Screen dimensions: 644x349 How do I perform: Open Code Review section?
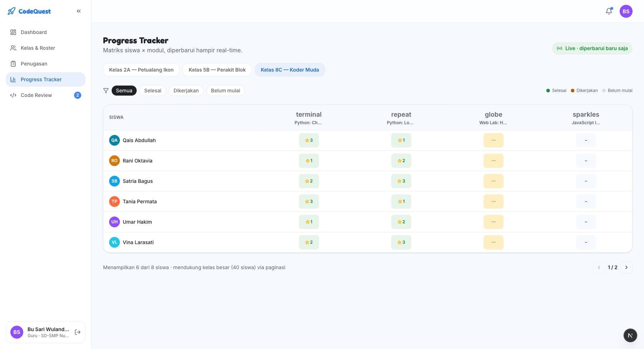click(x=45, y=95)
